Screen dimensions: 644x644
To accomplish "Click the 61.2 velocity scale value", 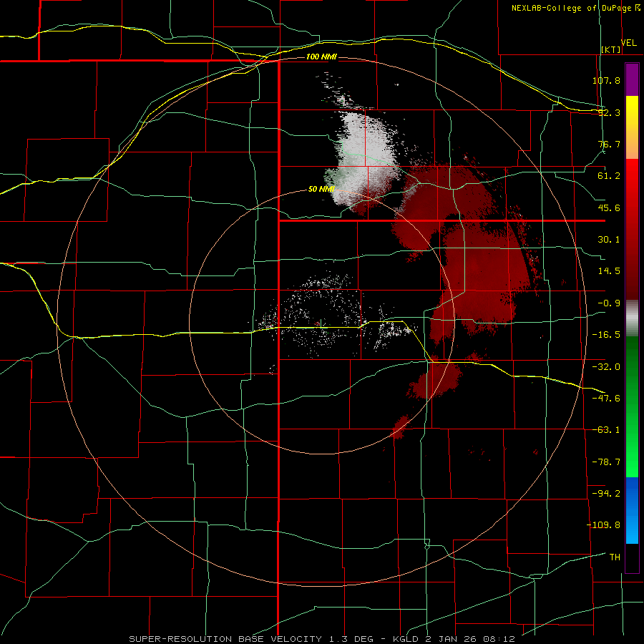I will [x=609, y=176].
